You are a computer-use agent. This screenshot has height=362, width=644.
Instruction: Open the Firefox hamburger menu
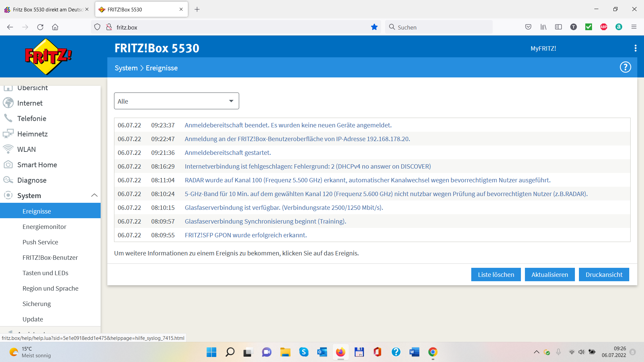point(634,27)
